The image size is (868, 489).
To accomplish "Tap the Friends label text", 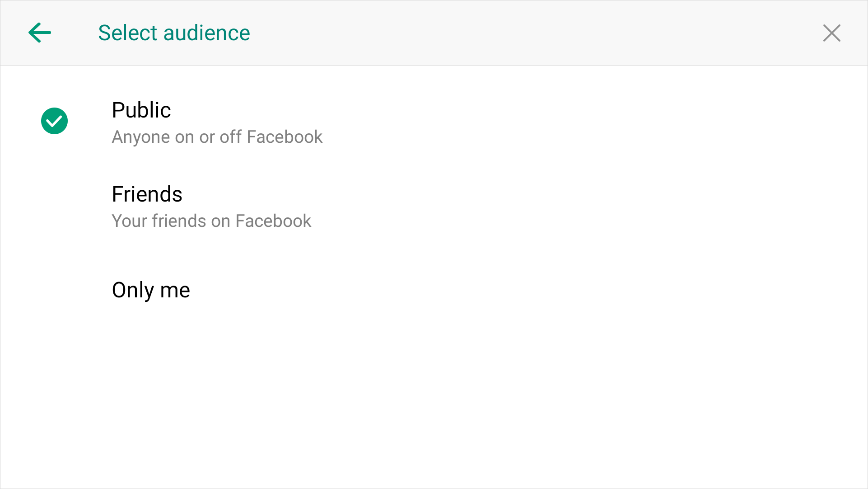I will 147,194.
